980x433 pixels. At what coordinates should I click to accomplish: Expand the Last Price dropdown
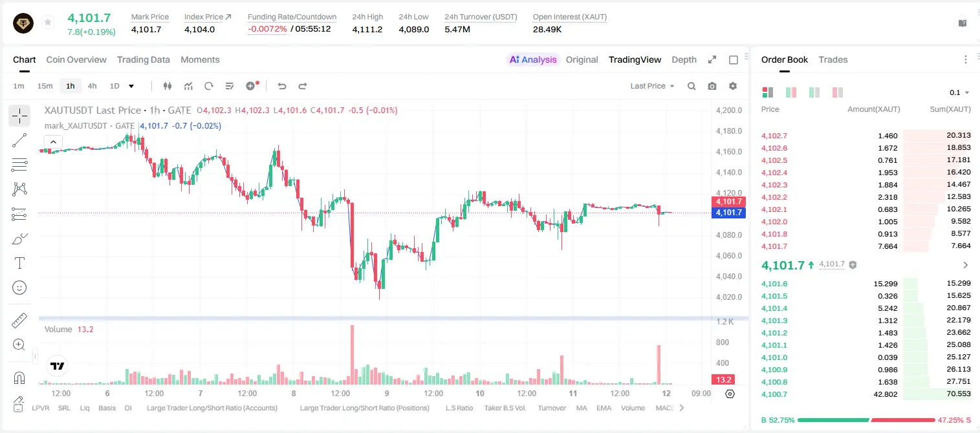pyautogui.click(x=652, y=86)
